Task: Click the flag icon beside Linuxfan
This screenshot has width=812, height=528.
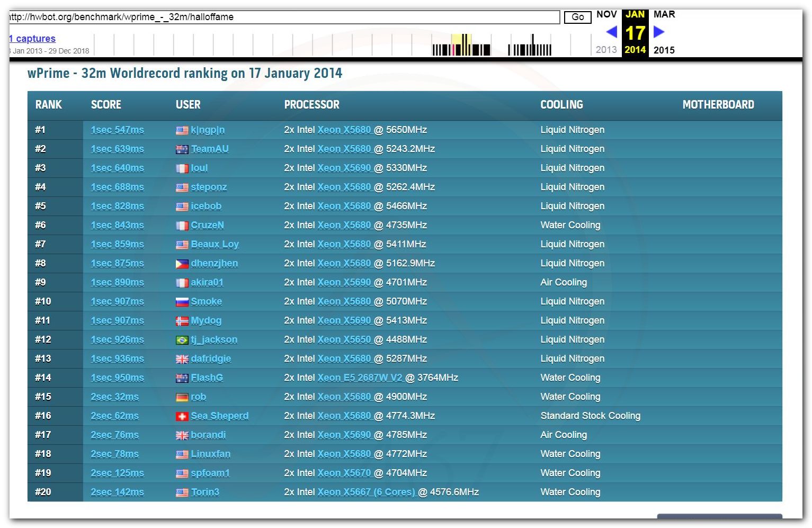Action: pyautogui.click(x=182, y=454)
